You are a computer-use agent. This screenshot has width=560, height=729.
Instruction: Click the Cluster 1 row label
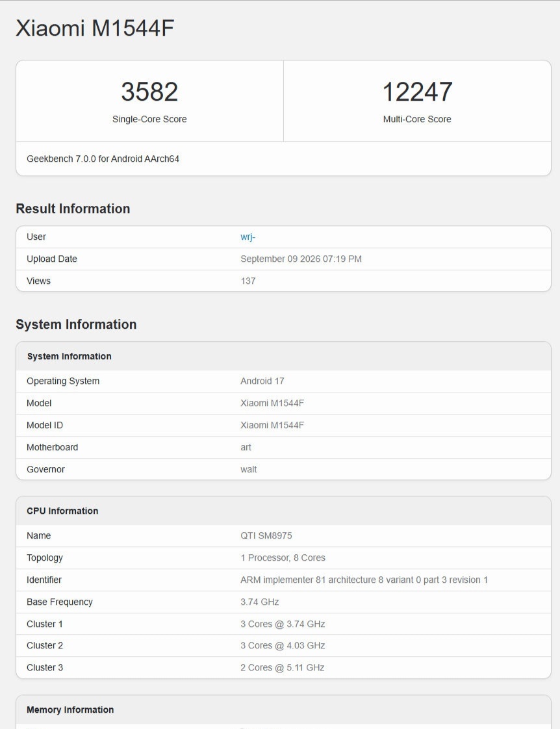pos(45,624)
